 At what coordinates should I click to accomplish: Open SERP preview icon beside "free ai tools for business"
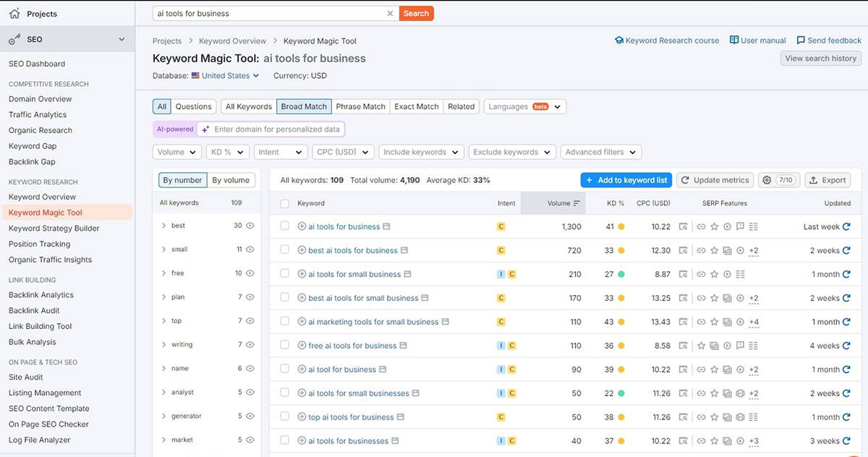pos(404,346)
